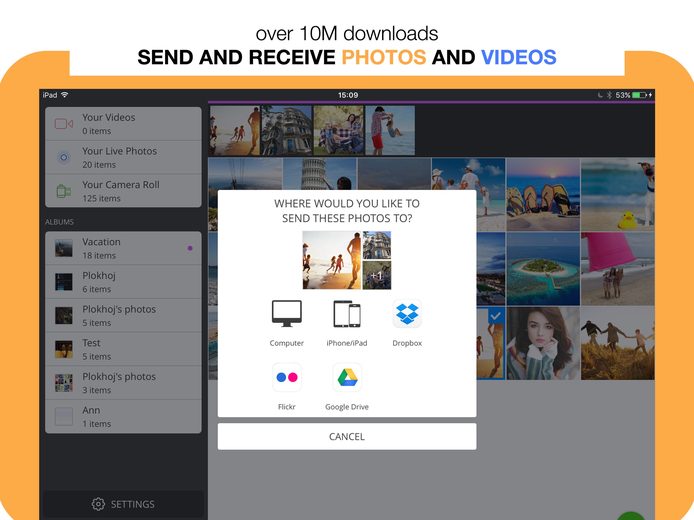694x520 pixels.
Task: Select the woman portrait photo
Action: tap(543, 343)
